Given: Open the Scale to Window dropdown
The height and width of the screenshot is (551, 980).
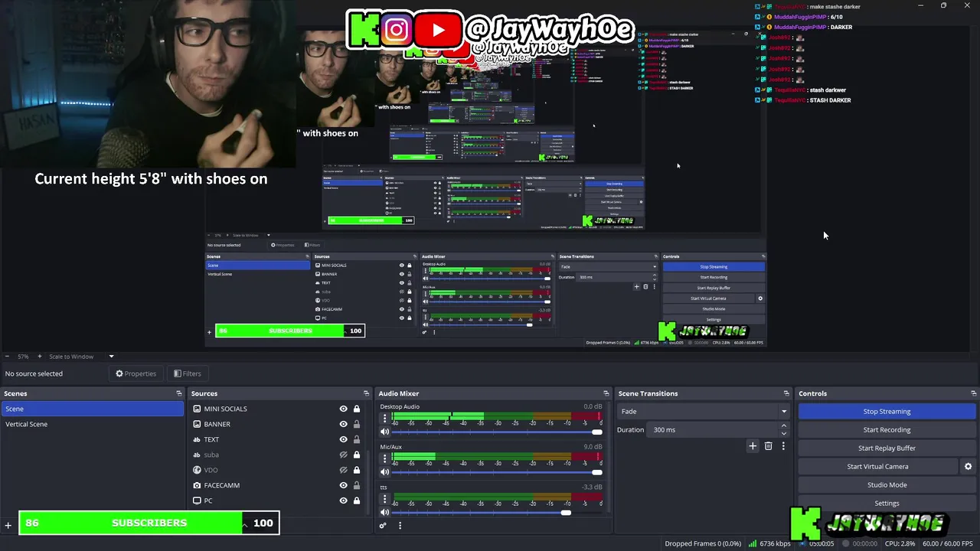Looking at the screenshot, I should click(81, 357).
